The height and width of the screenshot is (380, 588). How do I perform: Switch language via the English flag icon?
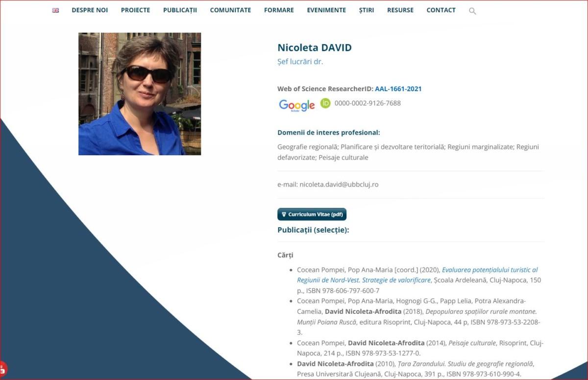pos(55,10)
